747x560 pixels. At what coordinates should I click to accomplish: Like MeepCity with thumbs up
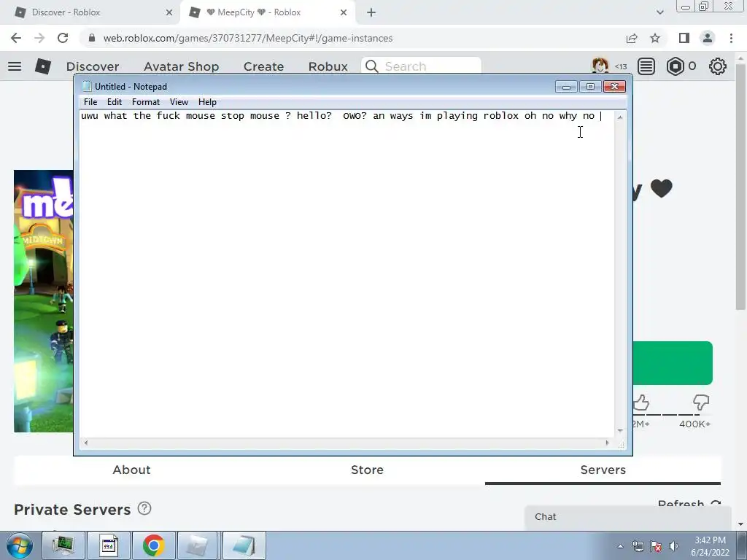click(x=641, y=402)
